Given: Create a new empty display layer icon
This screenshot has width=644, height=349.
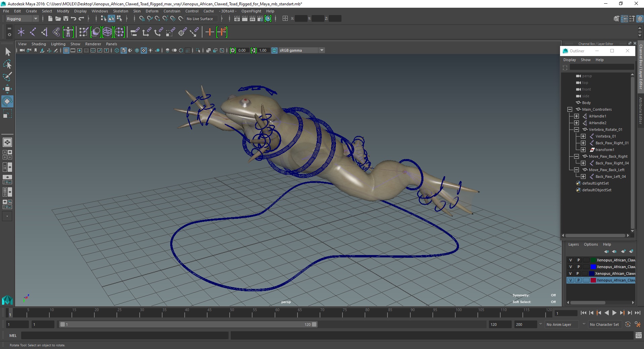Looking at the screenshot, I should tap(623, 251).
